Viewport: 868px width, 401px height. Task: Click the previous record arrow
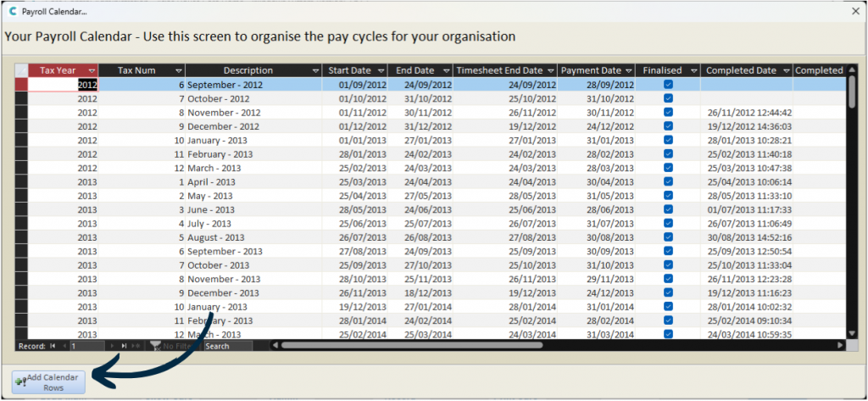tap(64, 346)
